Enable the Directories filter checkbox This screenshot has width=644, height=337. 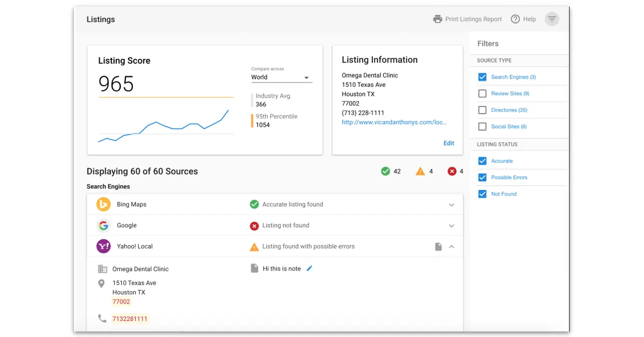pos(482,110)
